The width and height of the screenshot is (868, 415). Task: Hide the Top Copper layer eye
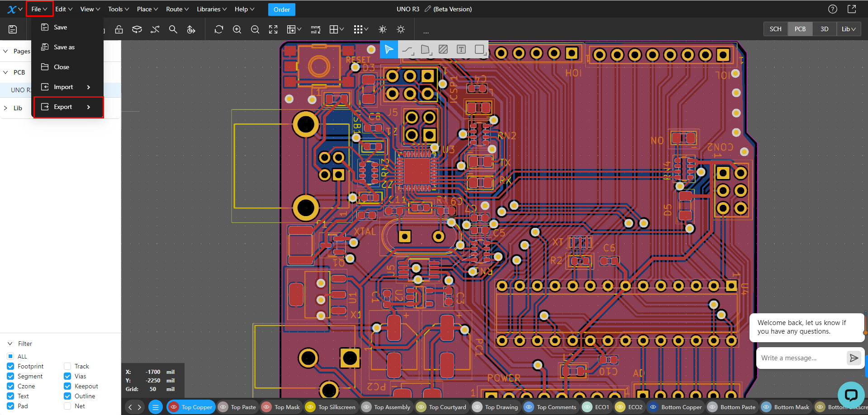coord(174,407)
